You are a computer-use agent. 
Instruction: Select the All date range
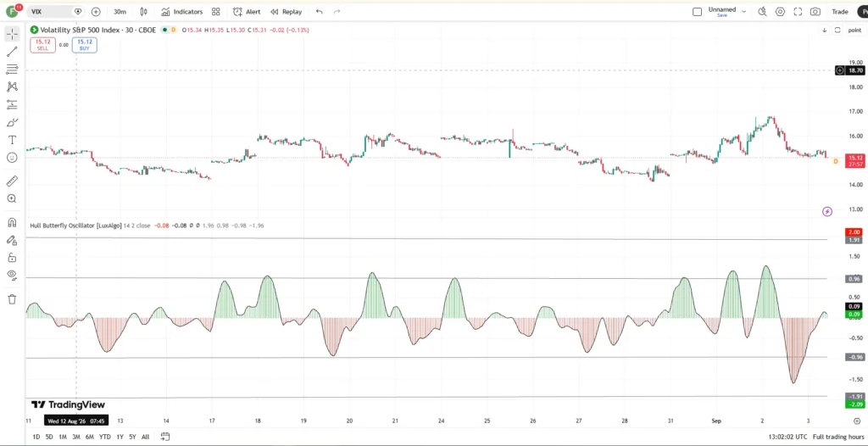[x=145, y=437]
